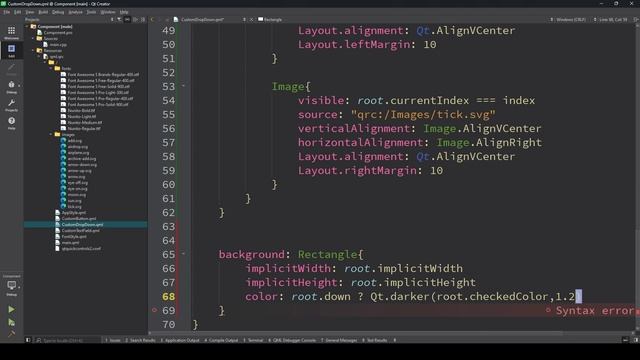Click the filter tree icon in Projects panel
The height and width of the screenshot is (360, 640).
coord(119,19)
